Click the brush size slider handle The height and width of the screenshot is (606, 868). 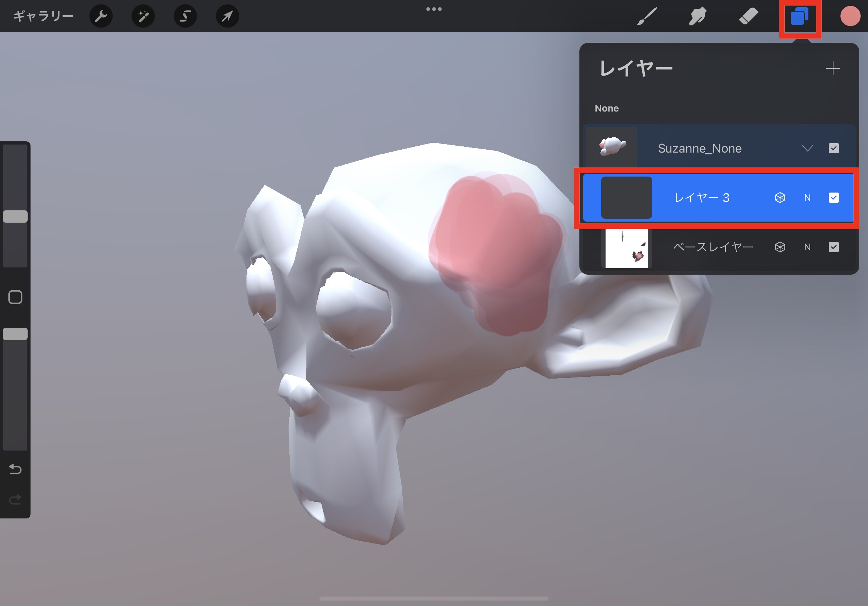point(15,217)
